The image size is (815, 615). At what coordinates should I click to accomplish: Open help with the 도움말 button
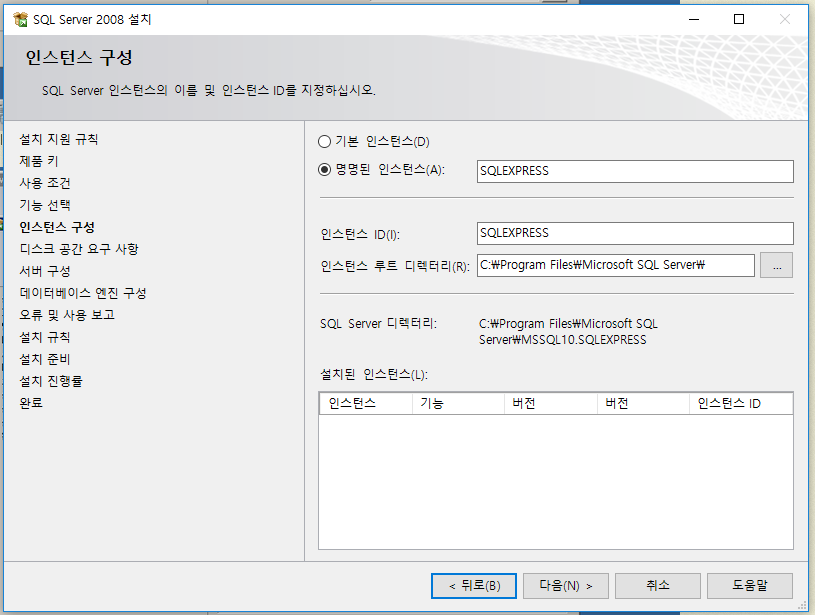click(x=750, y=586)
